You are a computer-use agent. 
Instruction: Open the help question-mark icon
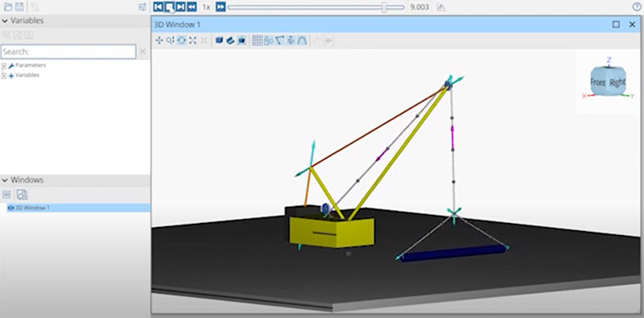[636, 7]
